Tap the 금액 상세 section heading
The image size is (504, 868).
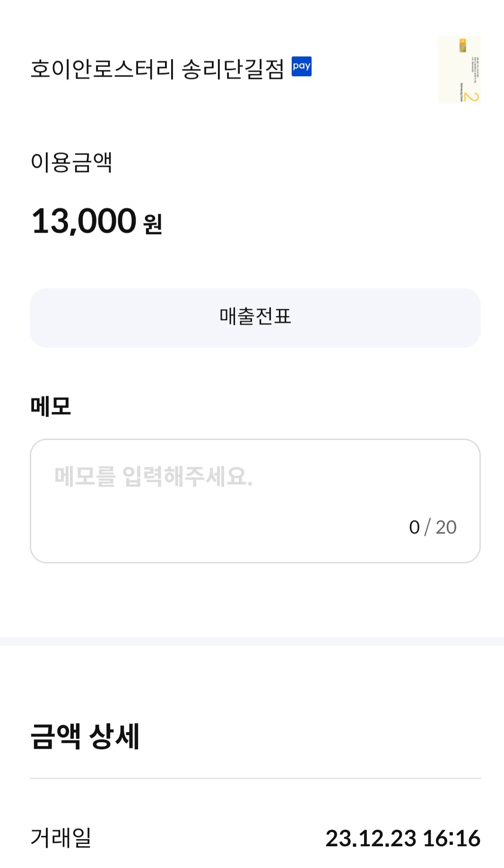[x=85, y=736]
